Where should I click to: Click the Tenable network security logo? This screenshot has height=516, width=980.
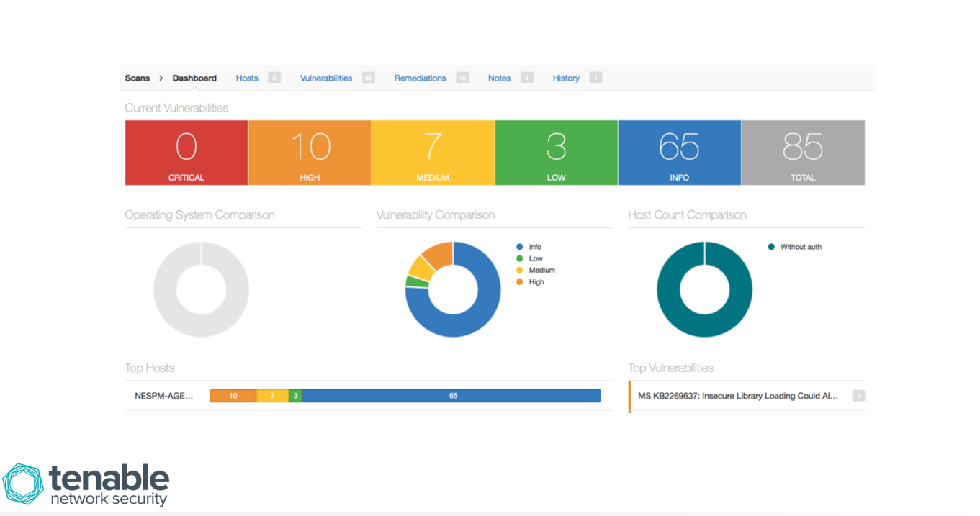tap(86, 481)
